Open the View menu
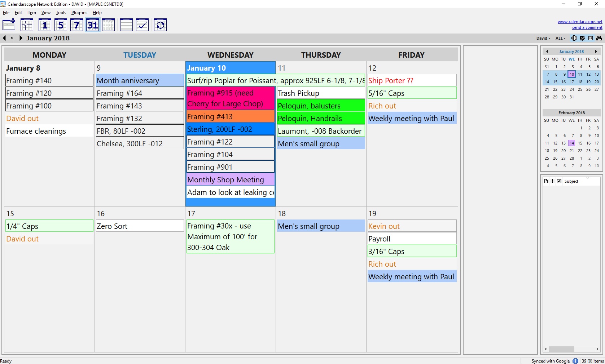Viewport: 605px width, 364px height. (x=46, y=13)
